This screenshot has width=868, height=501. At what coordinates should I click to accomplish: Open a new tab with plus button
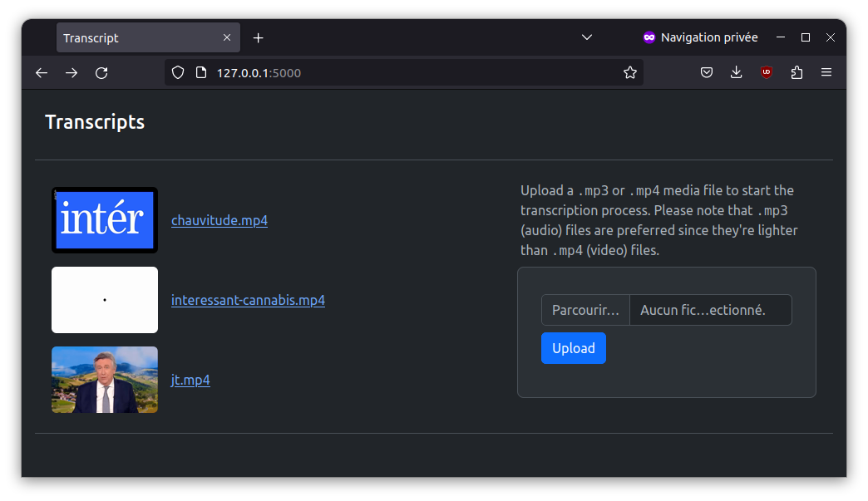pos(258,37)
